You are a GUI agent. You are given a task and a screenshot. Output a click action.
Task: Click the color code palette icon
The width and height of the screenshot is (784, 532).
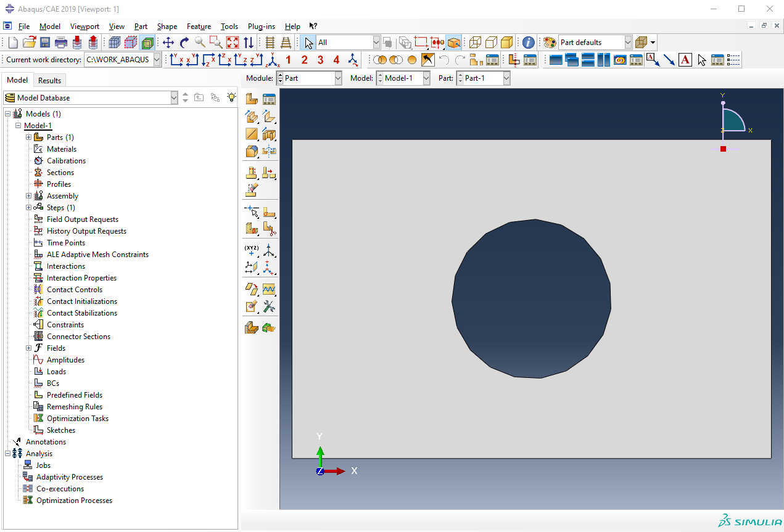click(549, 43)
